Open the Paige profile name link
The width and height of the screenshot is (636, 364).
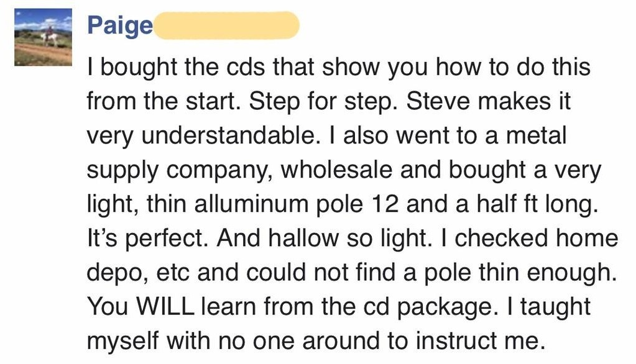[x=119, y=25]
